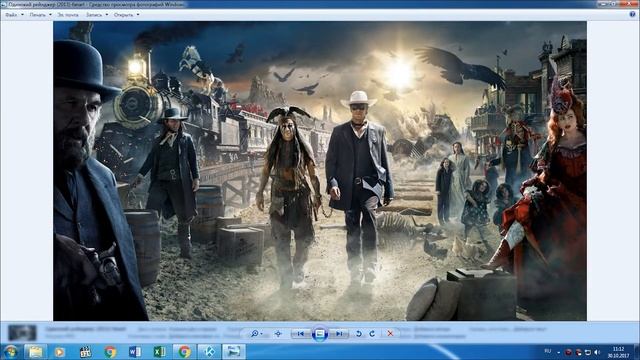Open the volume speaker icon
The width and height of the screenshot is (640, 360).
coord(597,352)
